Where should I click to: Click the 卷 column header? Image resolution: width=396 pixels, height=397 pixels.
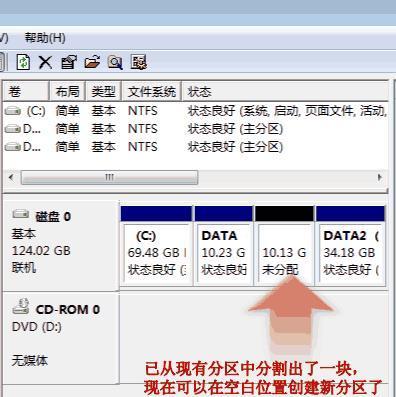[x=26, y=91]
